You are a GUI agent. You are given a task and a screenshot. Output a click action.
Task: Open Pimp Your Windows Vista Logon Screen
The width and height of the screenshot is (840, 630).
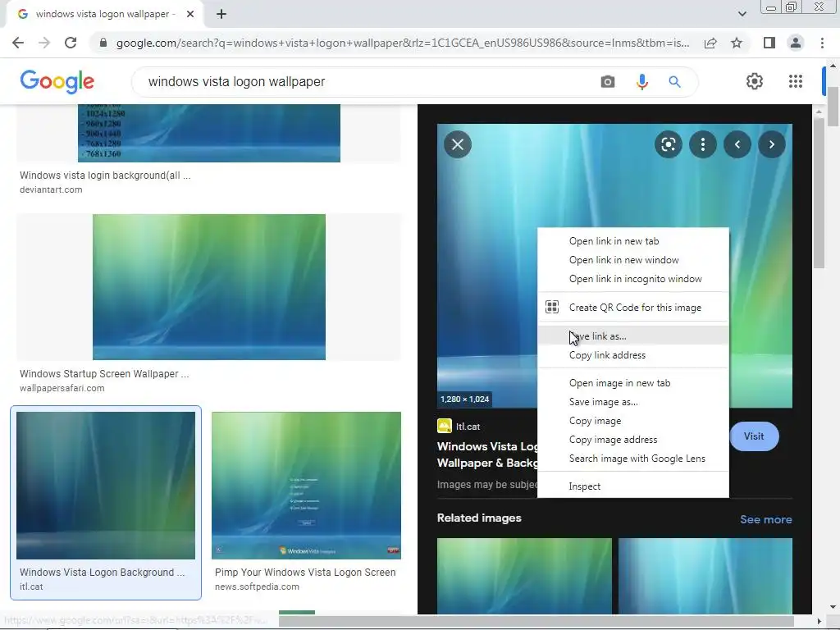(x=305, y=572)
